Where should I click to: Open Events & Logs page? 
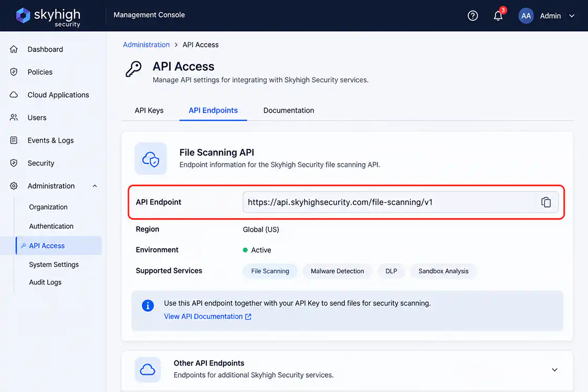pyautogui.click(x=50, y=141)
